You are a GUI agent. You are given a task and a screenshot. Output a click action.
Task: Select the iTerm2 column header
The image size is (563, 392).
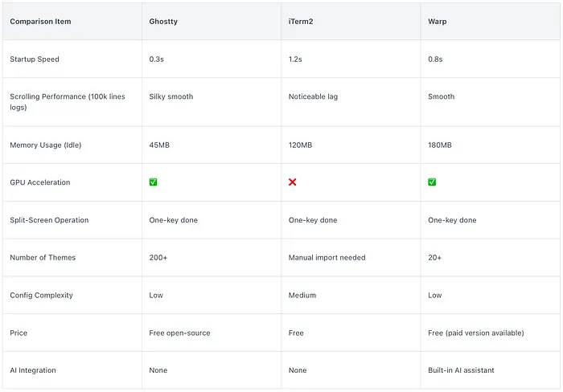(302, 21)
